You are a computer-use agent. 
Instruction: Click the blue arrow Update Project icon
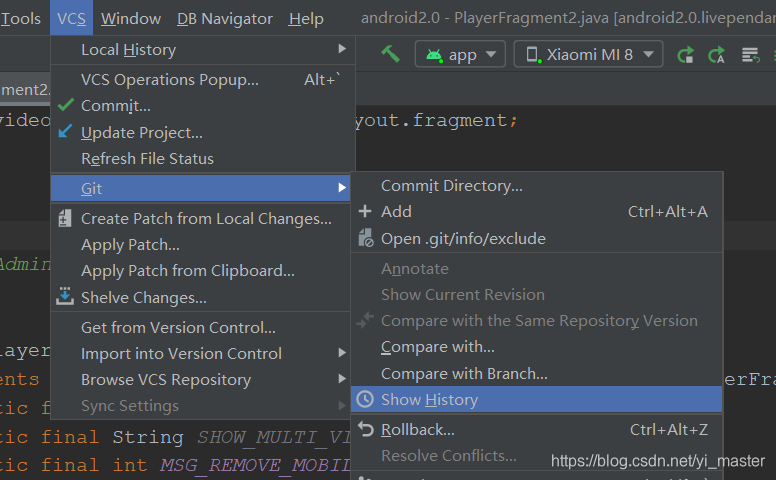pos(65,131)
